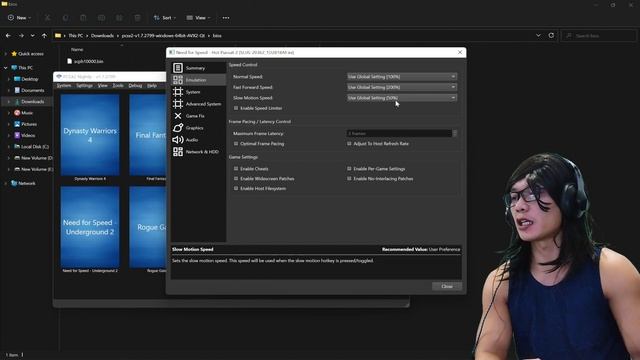Select Network in the navigation pane

pos(27,183)
